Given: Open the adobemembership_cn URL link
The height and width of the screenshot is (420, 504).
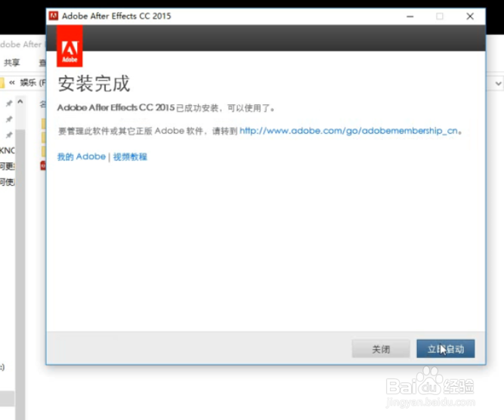Looking at the screenshot, I should click(348, 131).
